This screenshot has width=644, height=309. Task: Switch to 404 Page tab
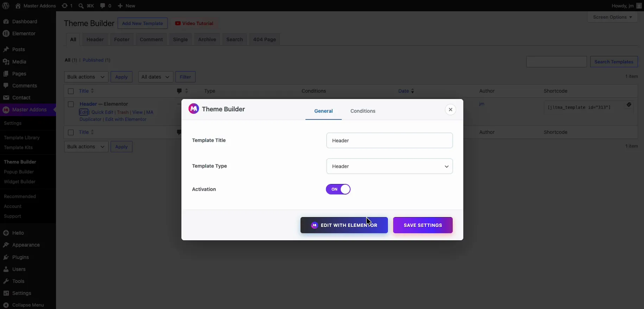(x=265, y=39)
